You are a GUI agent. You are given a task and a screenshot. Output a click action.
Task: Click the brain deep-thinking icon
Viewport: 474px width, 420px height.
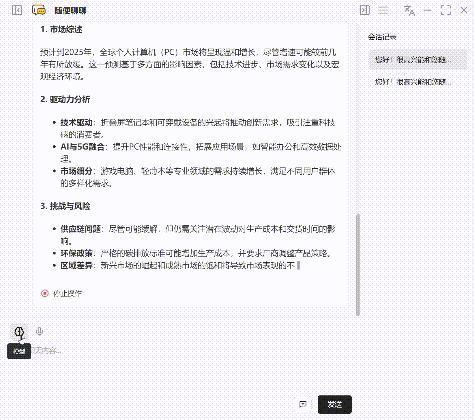pyautogui.click(x=20, y=332)
